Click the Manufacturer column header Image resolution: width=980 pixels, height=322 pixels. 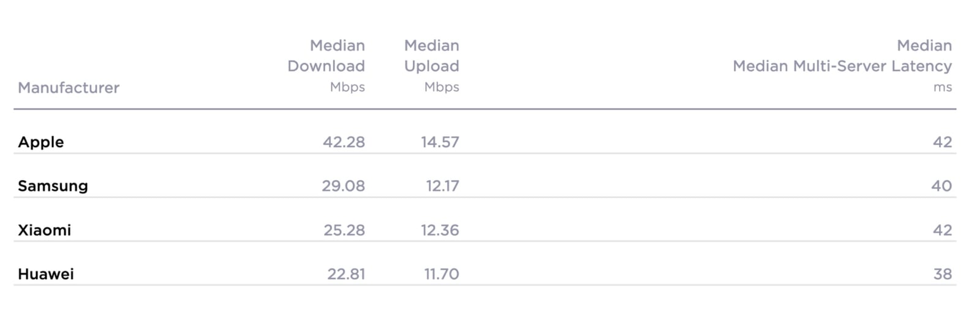(69, 88)
